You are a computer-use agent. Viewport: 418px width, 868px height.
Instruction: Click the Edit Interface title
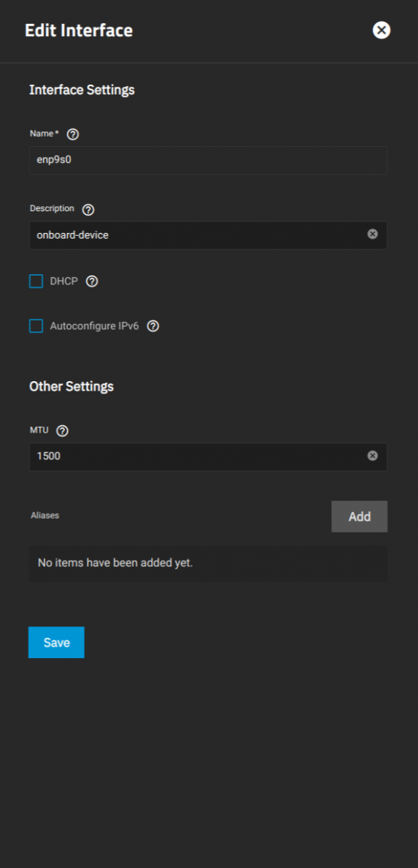79,30
